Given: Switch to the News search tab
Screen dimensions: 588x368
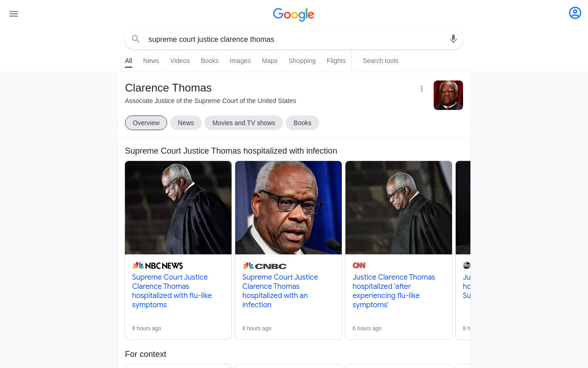Looking at the screenshot, I should (151, 61).
